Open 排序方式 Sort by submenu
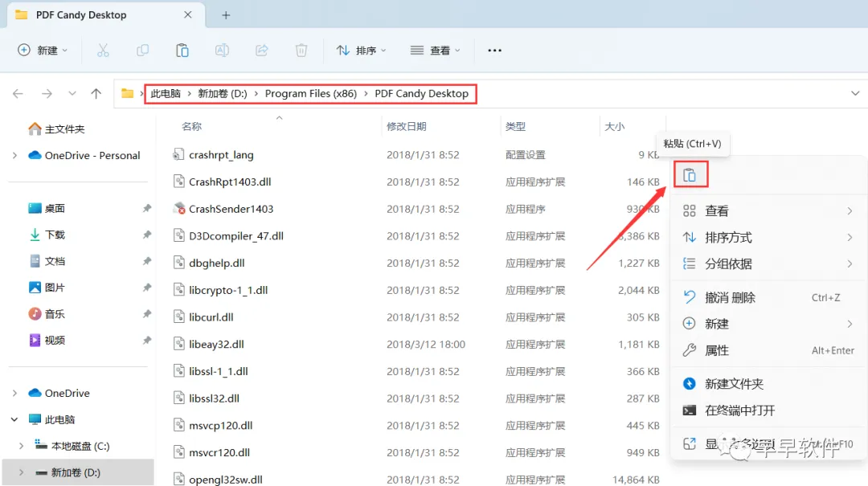868x486 pixels. point(768,238)
